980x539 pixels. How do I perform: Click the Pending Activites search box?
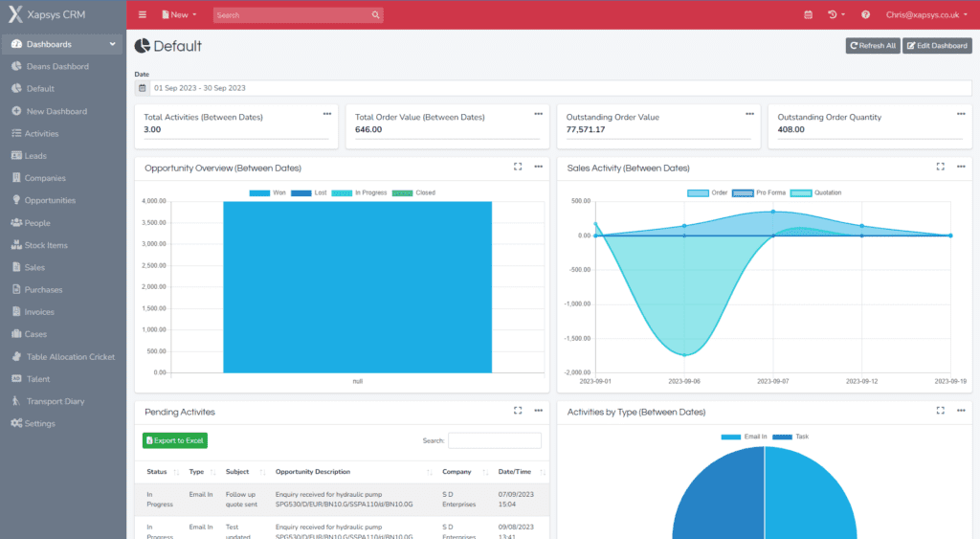[x=495, y=440]
